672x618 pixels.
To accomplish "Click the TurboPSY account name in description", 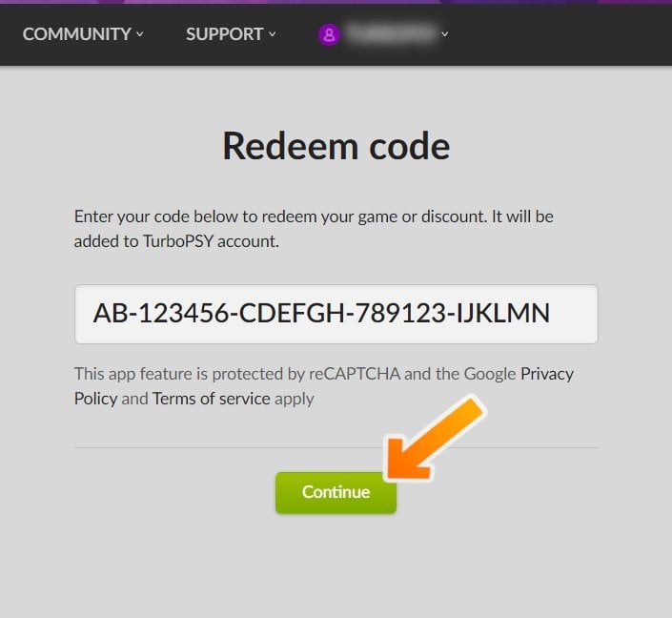I will click(x=178, y=241).
